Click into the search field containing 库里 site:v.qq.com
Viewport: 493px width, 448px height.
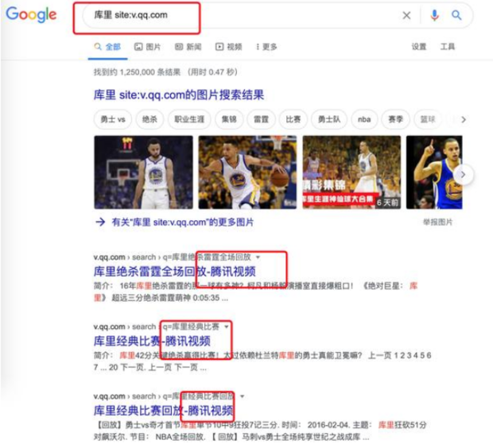239,15
